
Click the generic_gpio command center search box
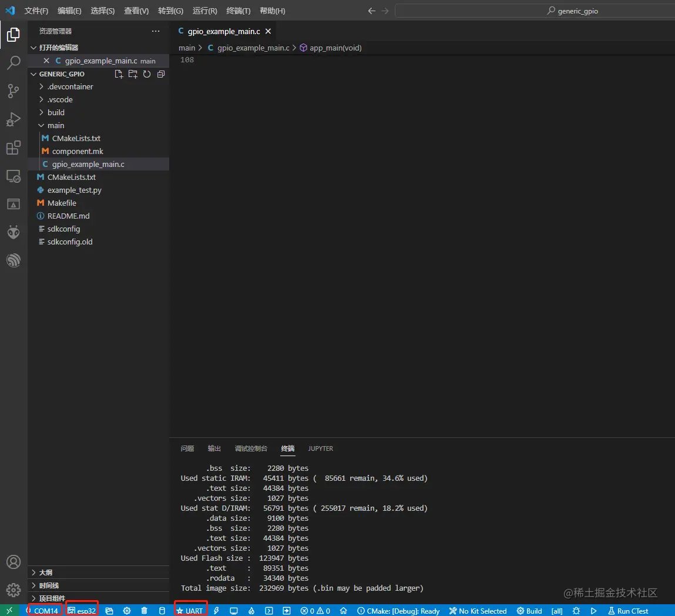pos(535,11)
